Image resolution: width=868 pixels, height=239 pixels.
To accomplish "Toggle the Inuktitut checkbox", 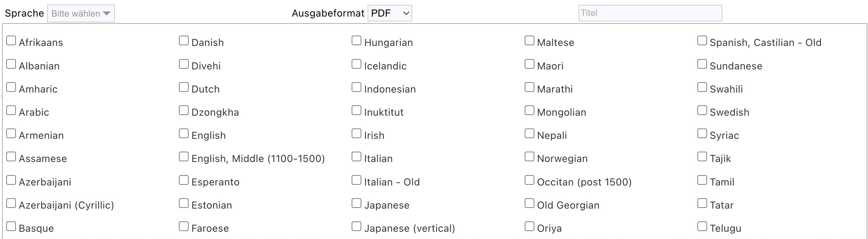I will pos(356,111).
